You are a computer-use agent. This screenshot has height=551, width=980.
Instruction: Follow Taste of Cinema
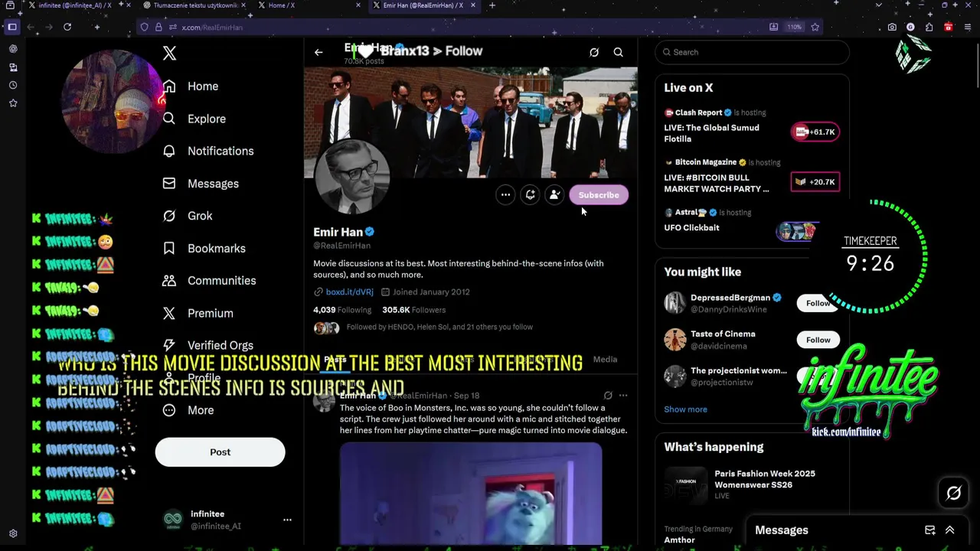click(x=818, y=340)
